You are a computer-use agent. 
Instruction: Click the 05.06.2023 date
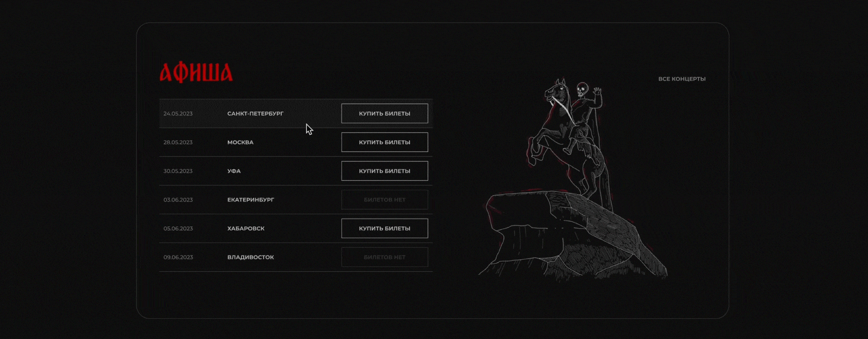coord(178,228)
